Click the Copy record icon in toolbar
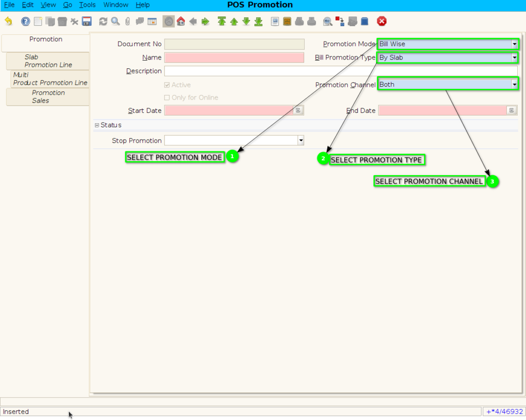This screenshot has width=526, height=420. (x=50, y=22)
